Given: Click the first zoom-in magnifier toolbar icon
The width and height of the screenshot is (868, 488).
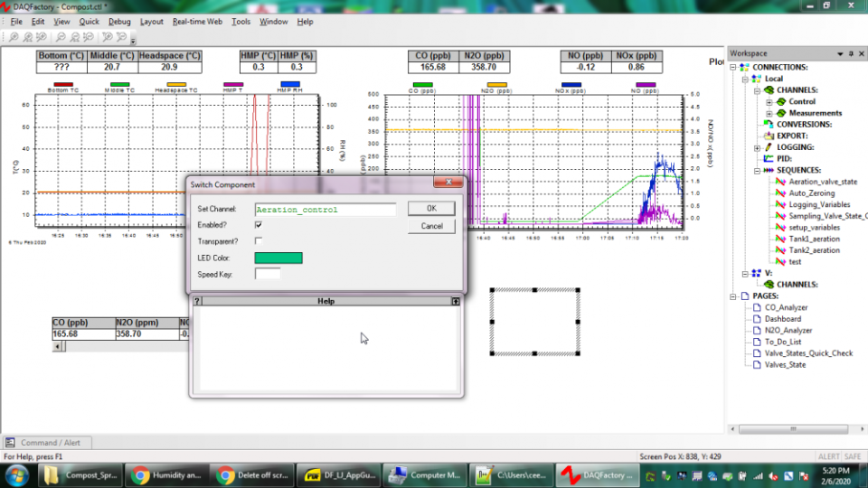Looking at the screenshot, I should (x=14, y=37).
